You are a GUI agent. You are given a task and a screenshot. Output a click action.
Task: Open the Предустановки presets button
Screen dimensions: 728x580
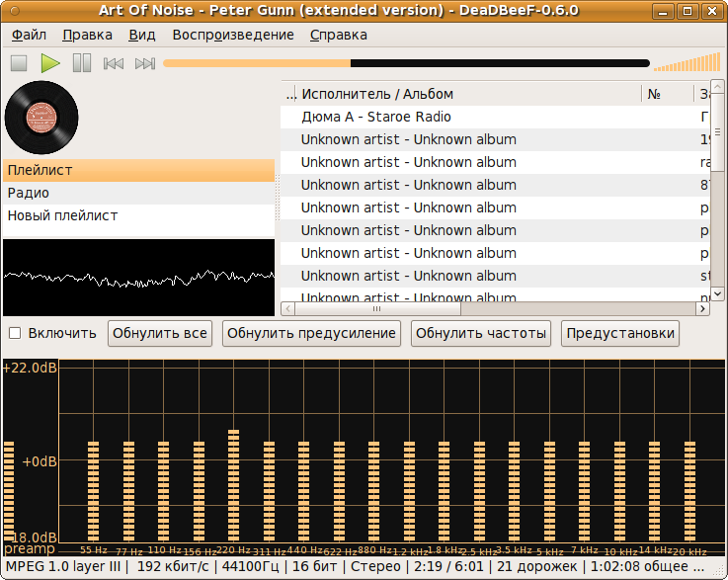click(x=619, y=333)
